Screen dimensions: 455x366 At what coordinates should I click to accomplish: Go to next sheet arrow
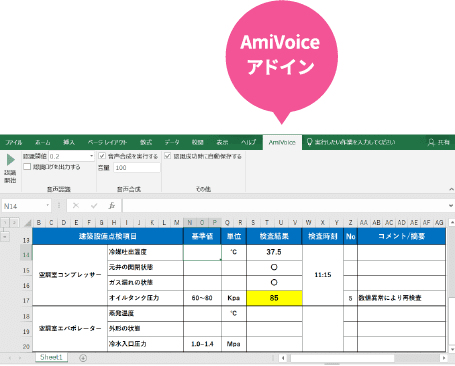(20, 358)
